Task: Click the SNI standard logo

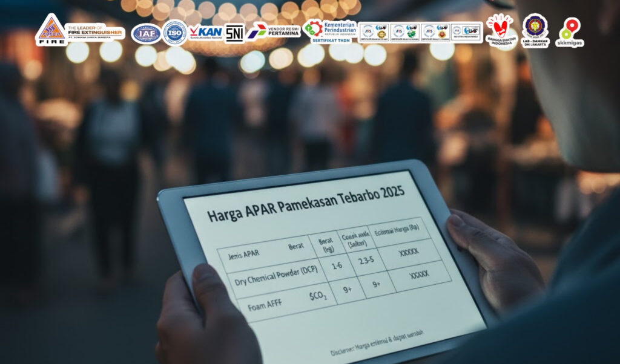Action: pos(234,33)
